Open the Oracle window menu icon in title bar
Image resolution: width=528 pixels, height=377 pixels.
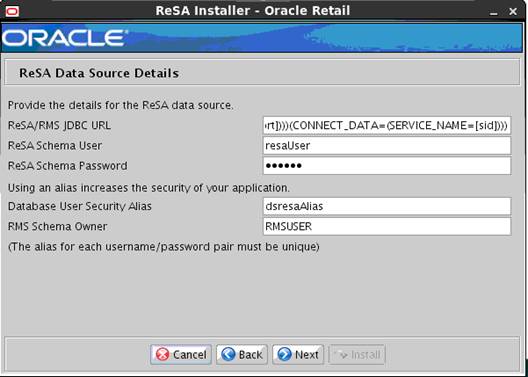pos(12,11)
